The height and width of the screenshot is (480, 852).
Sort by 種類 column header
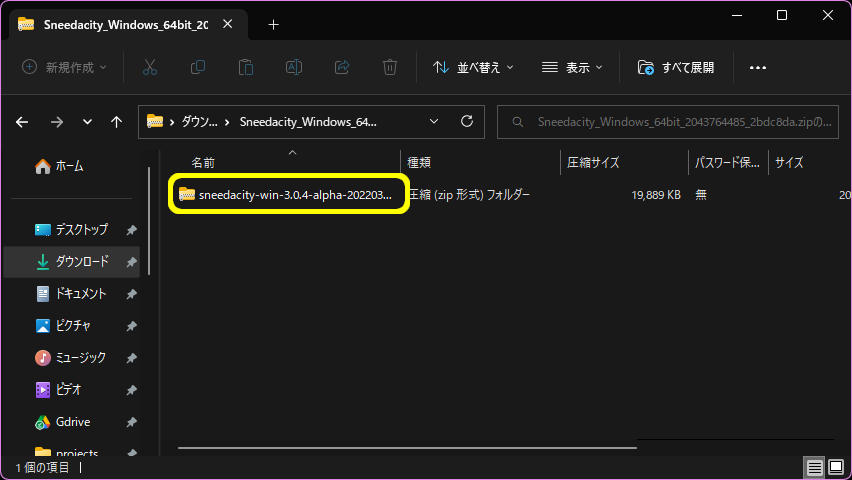[x=419, y=163]
